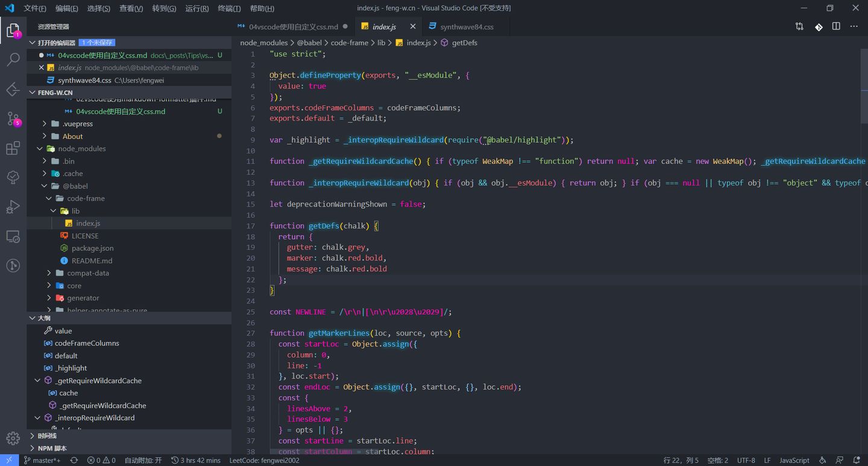
Task: Click the LICENSE file icon in the tree
Action: [x=64, y=236]
